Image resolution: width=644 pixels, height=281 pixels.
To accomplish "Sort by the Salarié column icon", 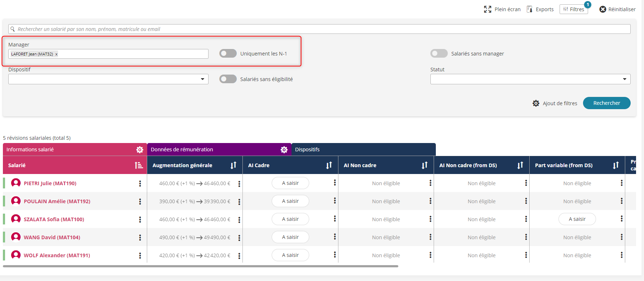I will (x=139, y=165).
